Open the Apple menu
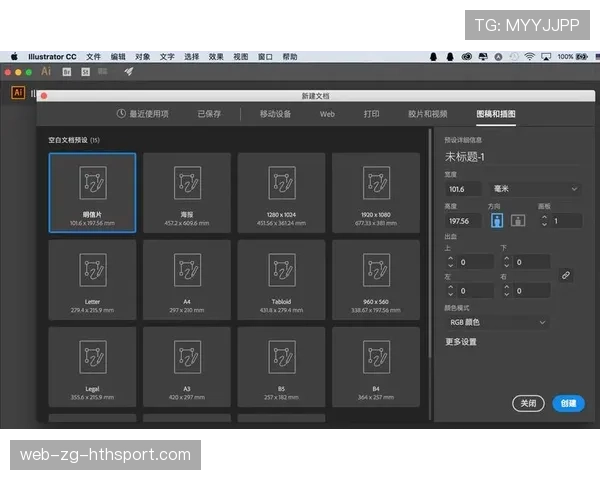 pos(14,57)
